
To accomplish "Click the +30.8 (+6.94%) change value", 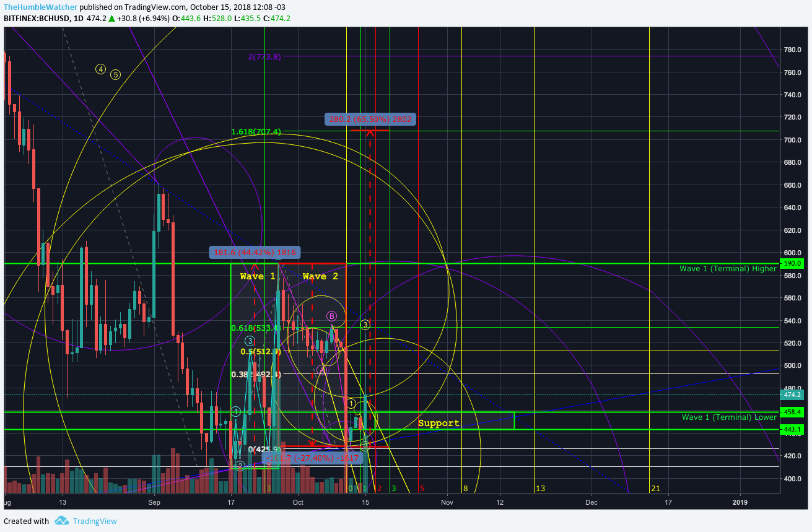I will 142,19.
